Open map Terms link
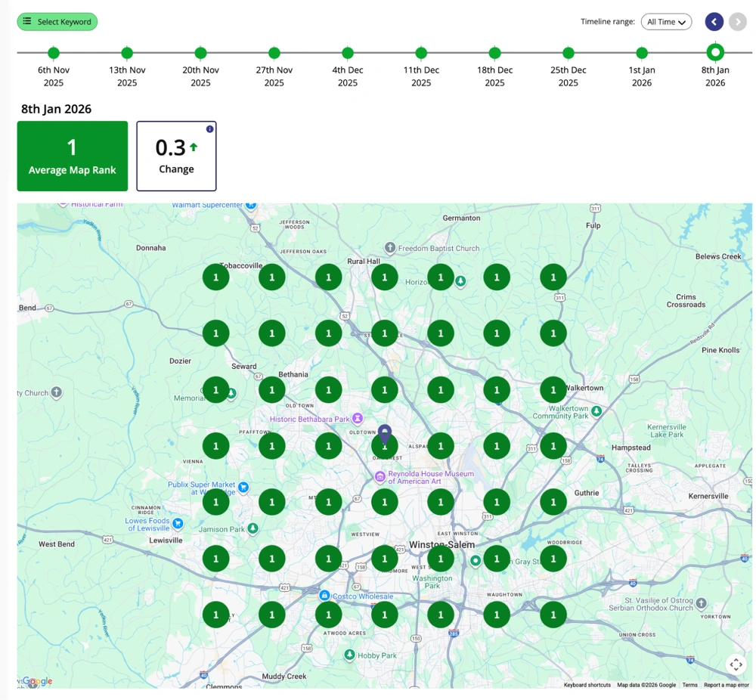 690,685
